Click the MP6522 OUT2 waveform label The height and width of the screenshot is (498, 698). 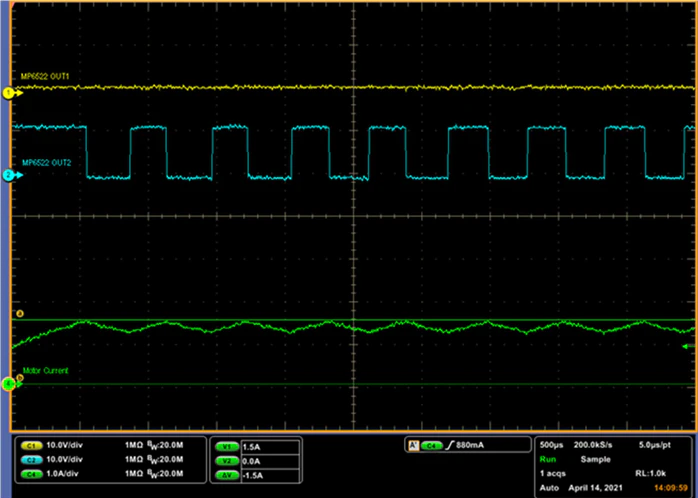pos(45,162)
